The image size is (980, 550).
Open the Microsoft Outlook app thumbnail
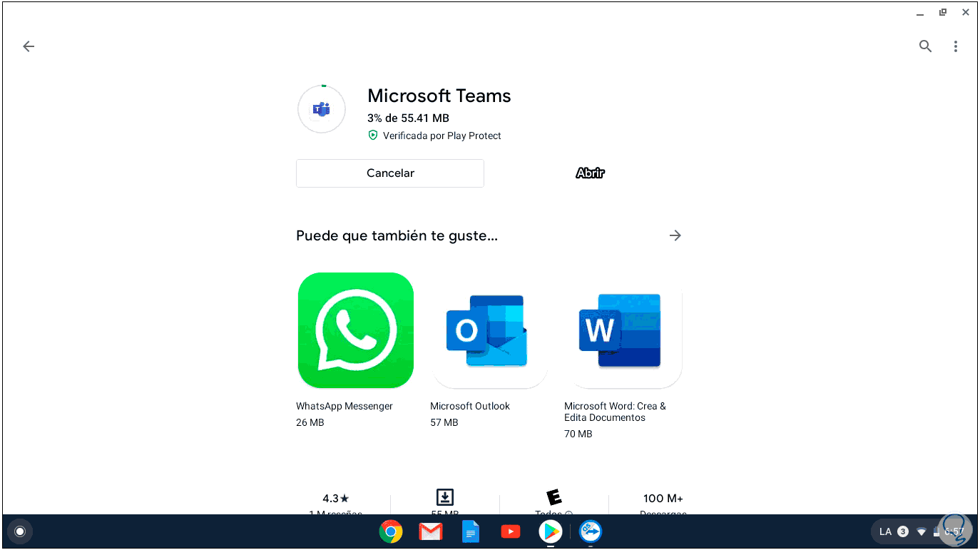coord(489,330)
